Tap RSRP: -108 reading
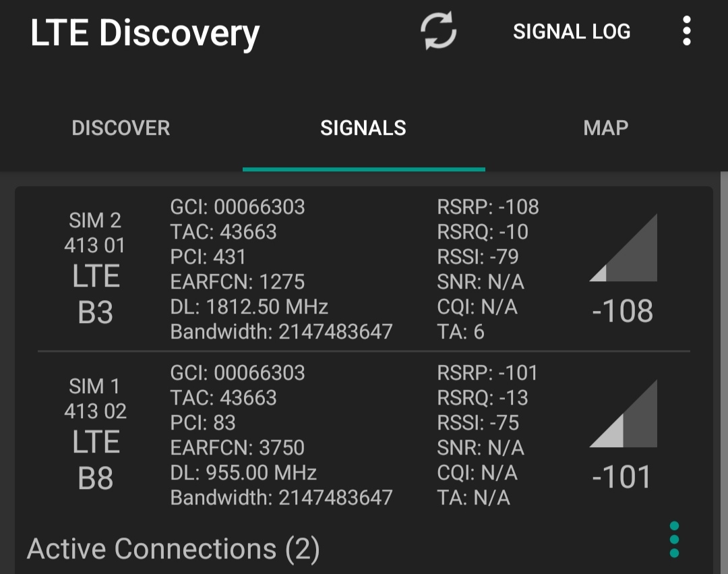Image resolution: width=728 pixels, height=574 pixels. pyautogui.click(x=488, y=206)
